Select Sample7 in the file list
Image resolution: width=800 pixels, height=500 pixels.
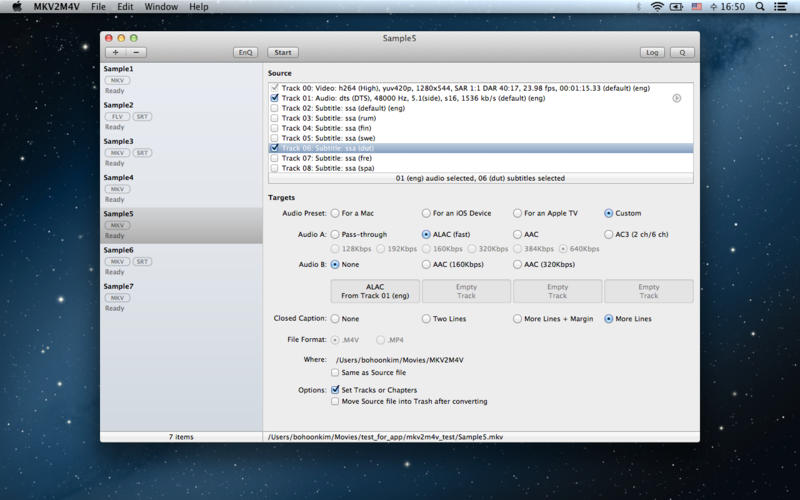pyautogui.click(x=181, y=297)
